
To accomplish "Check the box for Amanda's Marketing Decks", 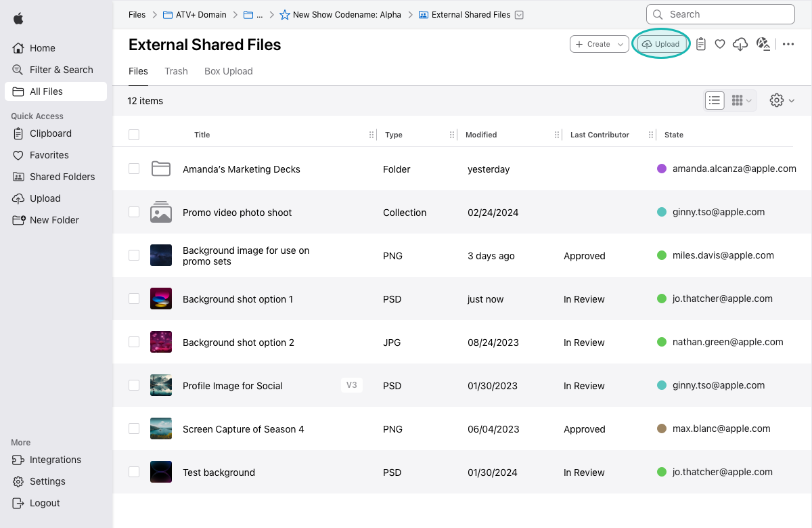I will [134, 169].
